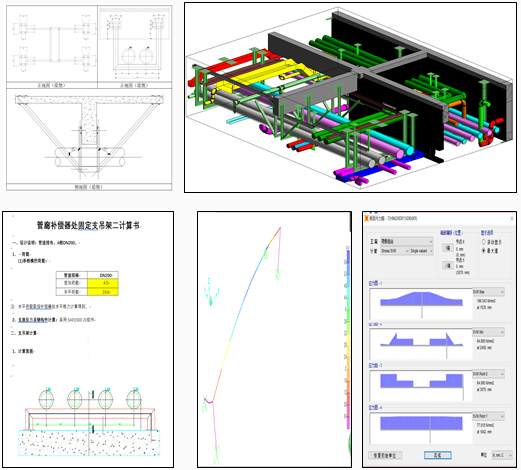The height and width of the screenshot is (470, 521).
Task: Click inside the second stress diagram plot
Action: pos(421,344)
